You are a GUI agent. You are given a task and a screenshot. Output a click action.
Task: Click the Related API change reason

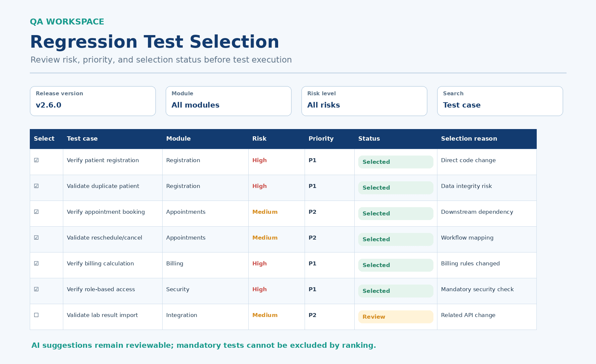tap(468, 315)
